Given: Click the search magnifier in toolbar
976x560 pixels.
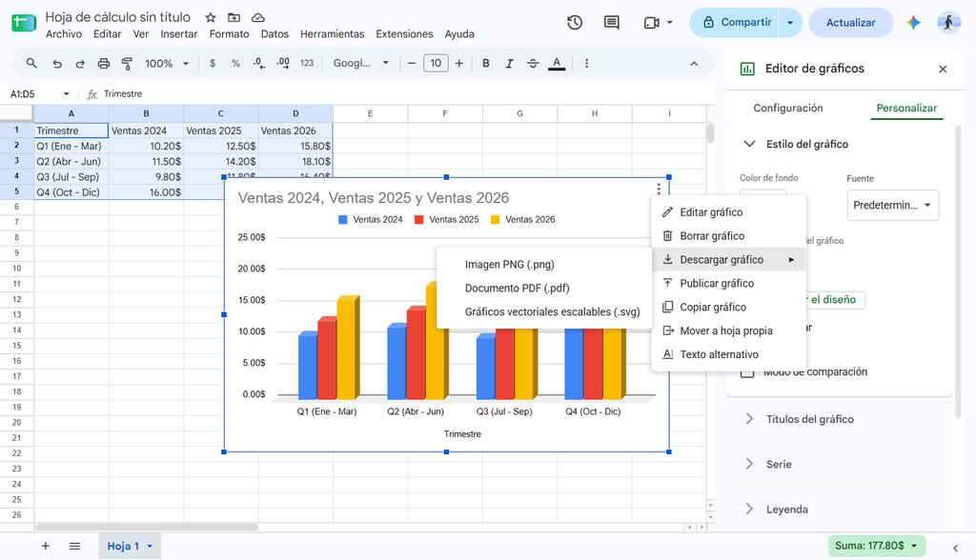Looking at the screenshot, I should (x=31, y=63).
